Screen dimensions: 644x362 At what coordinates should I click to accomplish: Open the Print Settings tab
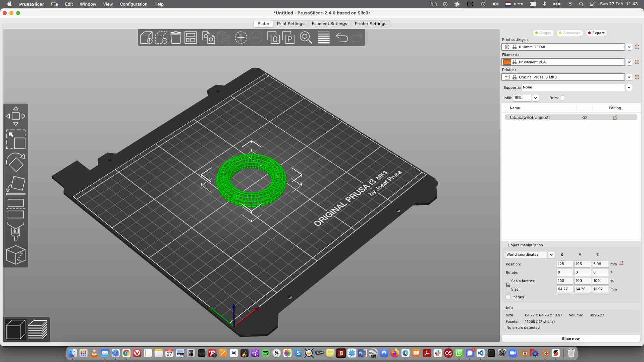[290, 23]
